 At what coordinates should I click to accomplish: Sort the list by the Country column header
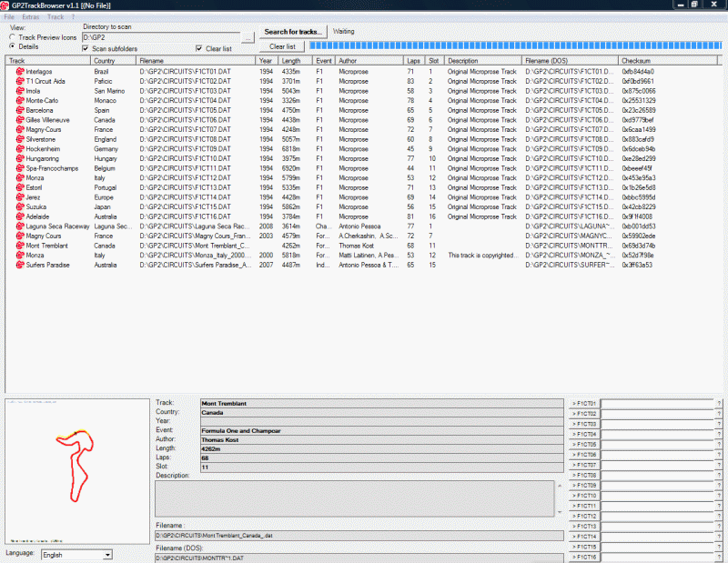tap(113, 61)
